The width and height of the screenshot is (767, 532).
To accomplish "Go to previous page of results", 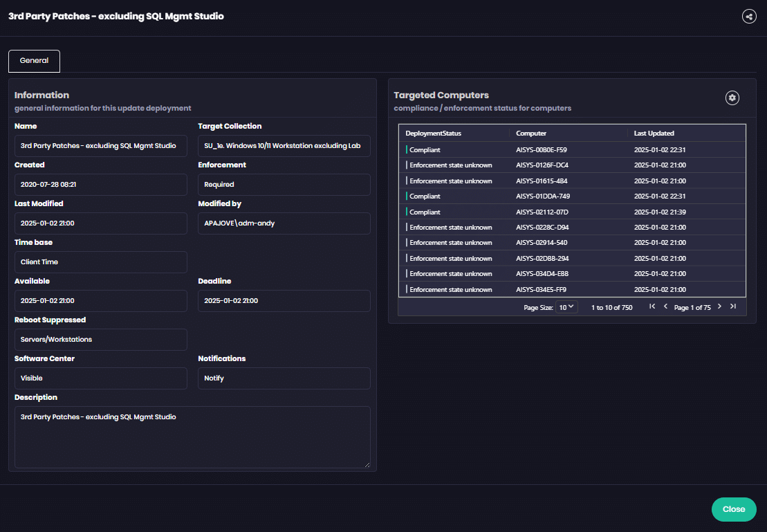I will [665, 306].
